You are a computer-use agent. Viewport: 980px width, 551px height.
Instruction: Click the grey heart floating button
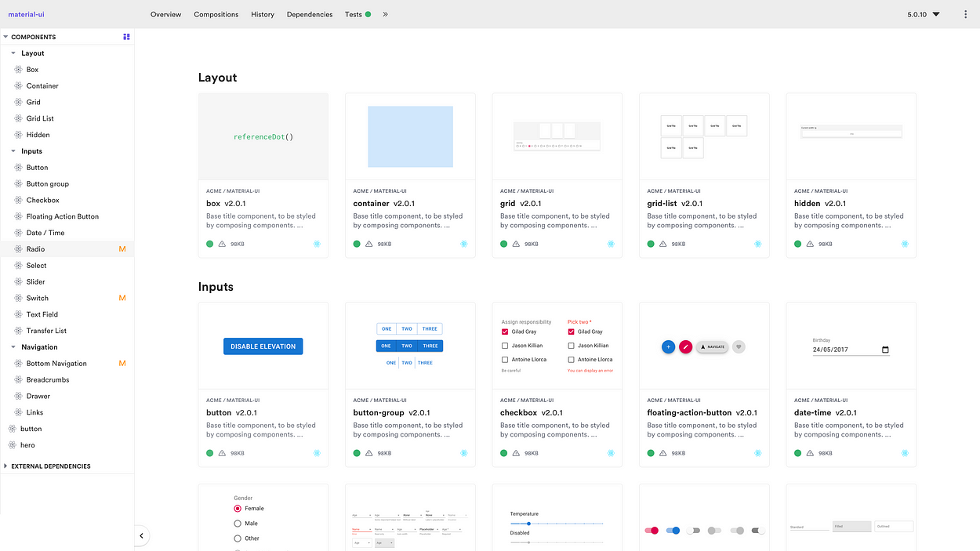739,346
